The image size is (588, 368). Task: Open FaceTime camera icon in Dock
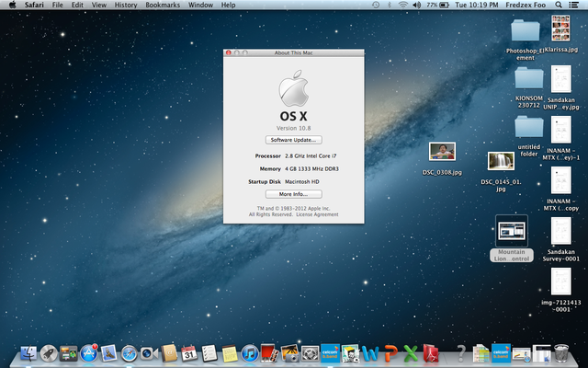click(x=149, y=353)
